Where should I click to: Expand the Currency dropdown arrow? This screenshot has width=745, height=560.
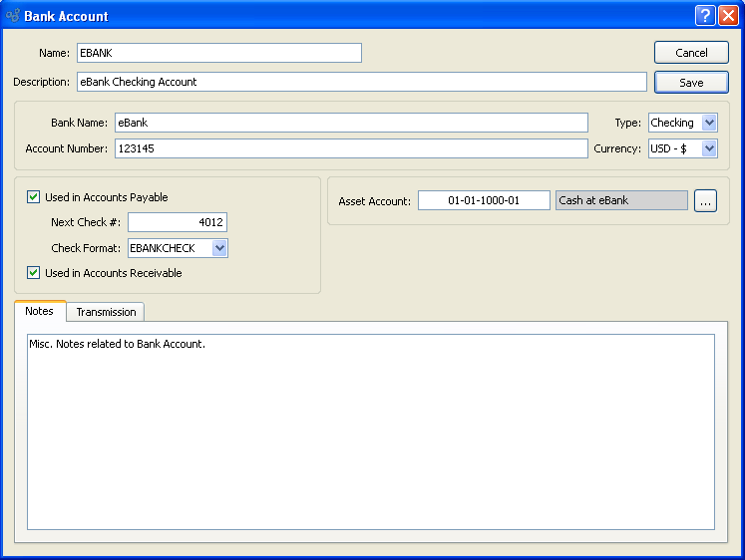(x=709, y=148)
